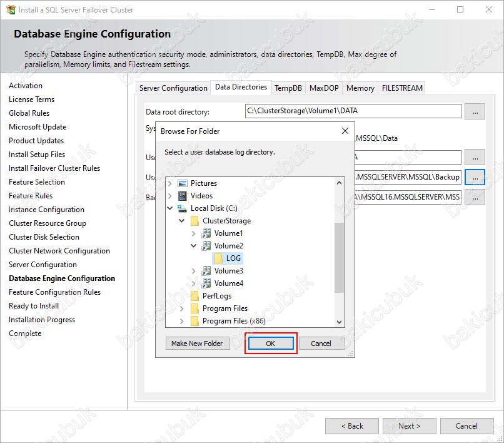Viewport: 504px width, 443px height.
Task: Click the Cluster Network Configuration step
Action: [59, 251]
